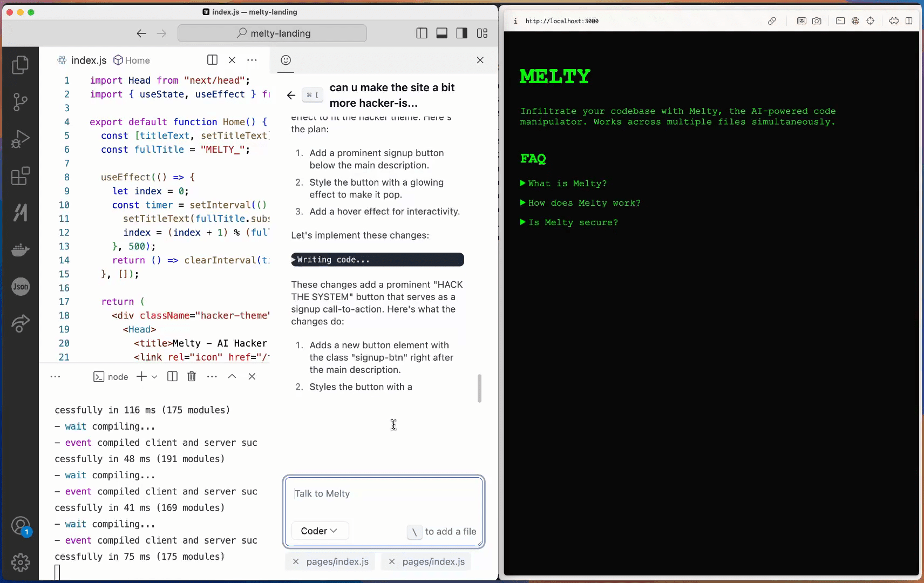Open the terminal launch profile dropdown
The width and height of the screenshot is (924, 583).
(x=154, y=377)
